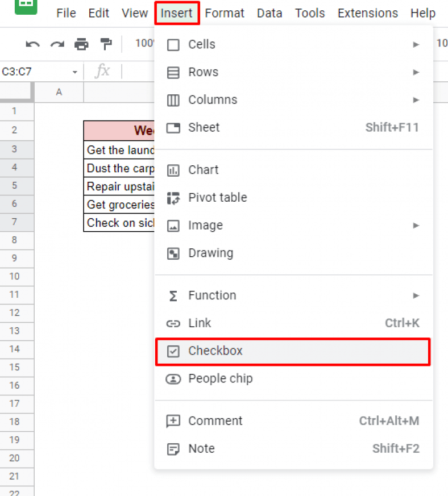The width and height of the screenshot is (448, 496).
Task: Open the name box dropdown for C3:C7
Action: [74, 71]
